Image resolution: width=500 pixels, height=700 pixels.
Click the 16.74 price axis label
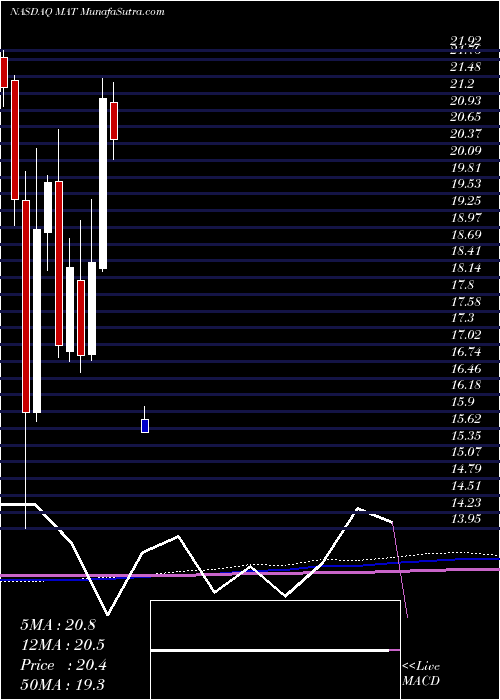click(466, 352)
